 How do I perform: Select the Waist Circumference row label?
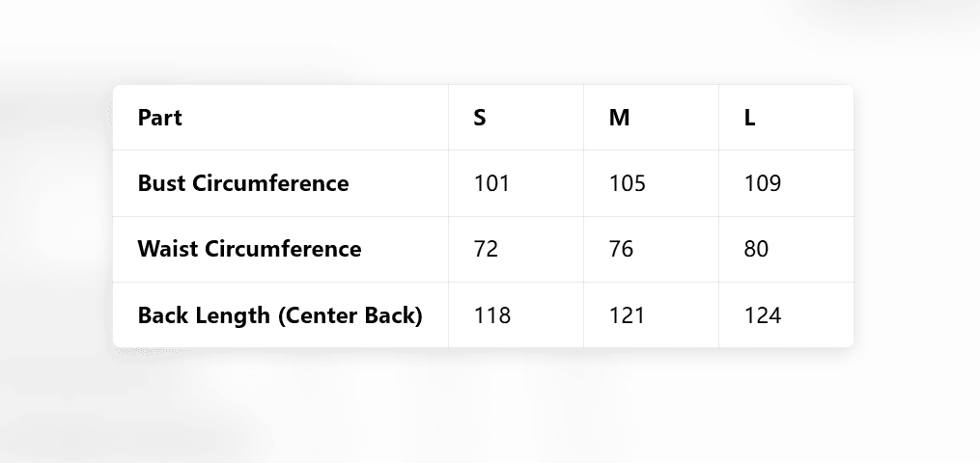click(x=249, y=249)
